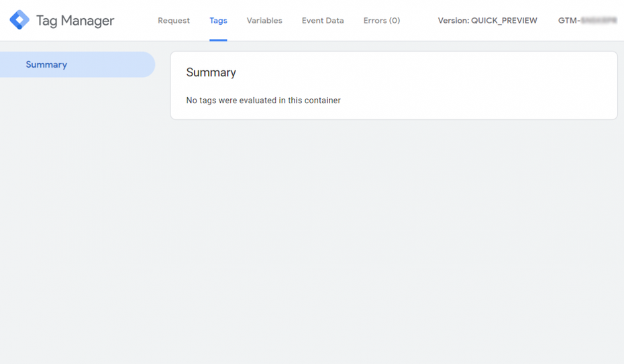Click the Version: QUICK_PREVIEW label
624x364 pixels.
pos(488,21)
